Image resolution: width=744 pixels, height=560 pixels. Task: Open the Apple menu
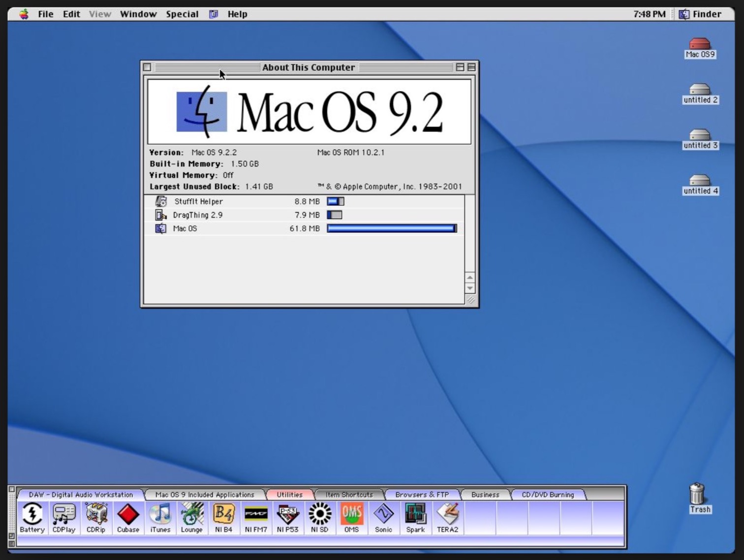coord(24,14)
